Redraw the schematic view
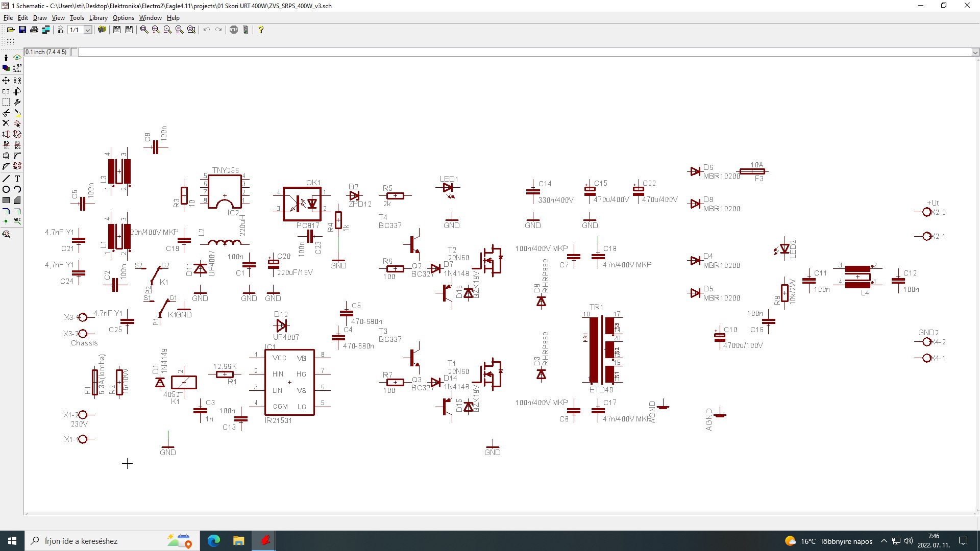 pos(179,30)
